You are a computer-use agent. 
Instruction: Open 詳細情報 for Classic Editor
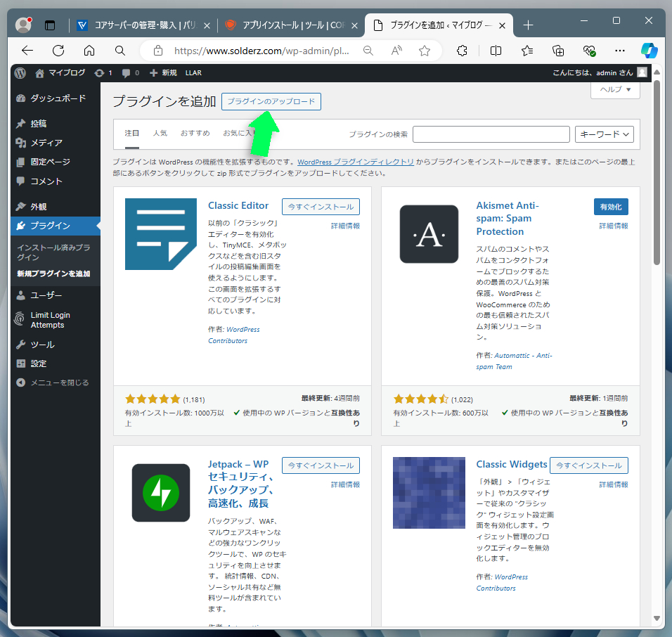point(345,226)
